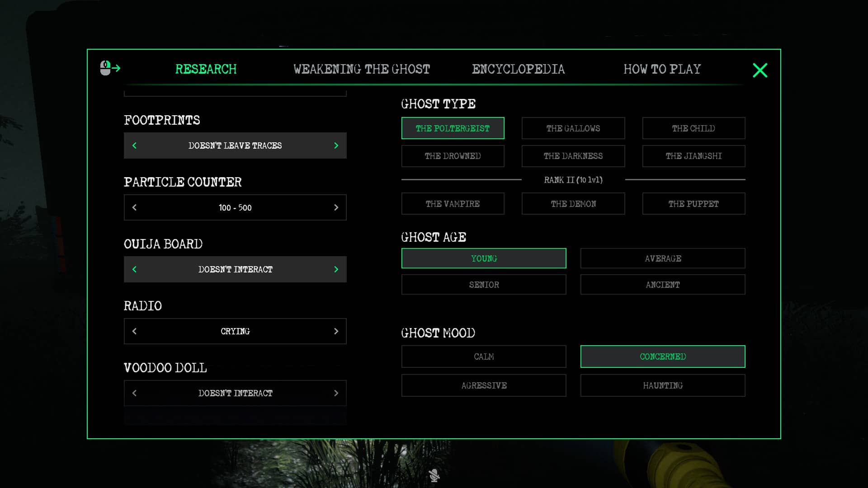Click left arrow on the Ouija Board selector
This screenshot has height=488, width=868.
[x=134, y=269]
